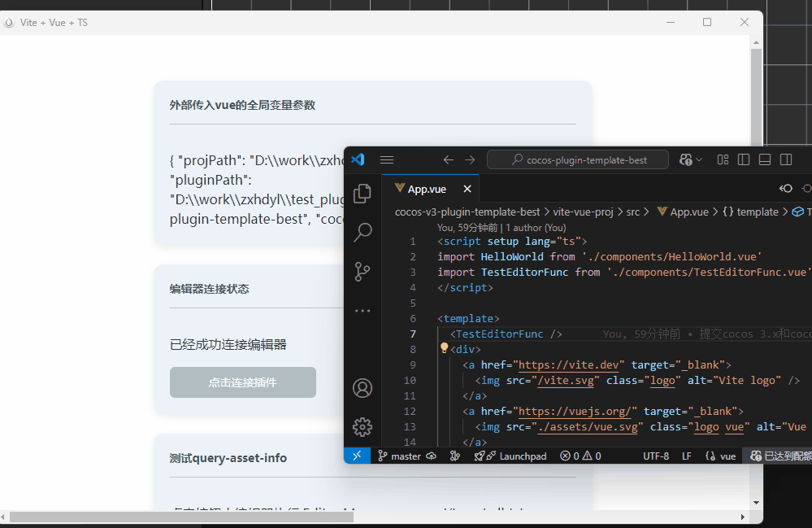Open the Explorer view in activity bar
Viewport: 812px width, 528px height.
(x=363, y=194)
